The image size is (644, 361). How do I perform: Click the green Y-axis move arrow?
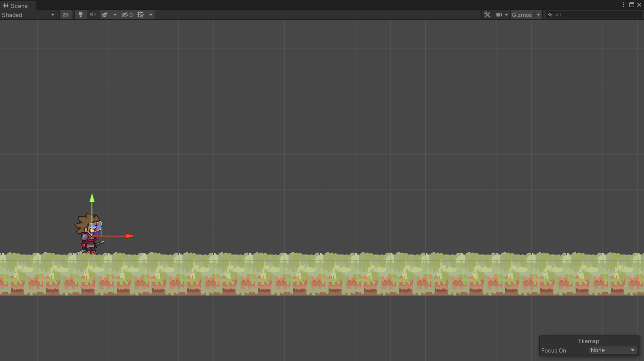[x=92, y=198]
